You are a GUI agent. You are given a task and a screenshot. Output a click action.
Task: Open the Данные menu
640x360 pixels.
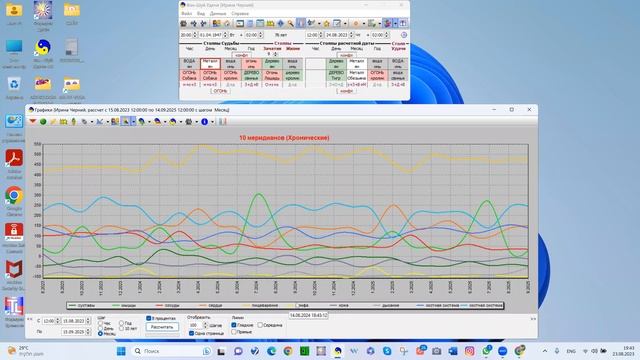pyautogui.click(x=218, y=13)
